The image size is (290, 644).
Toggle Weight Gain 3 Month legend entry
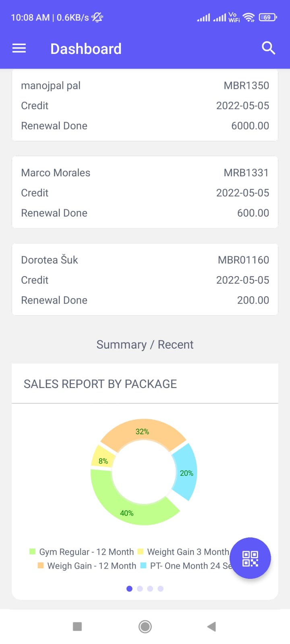click(183, 552)
